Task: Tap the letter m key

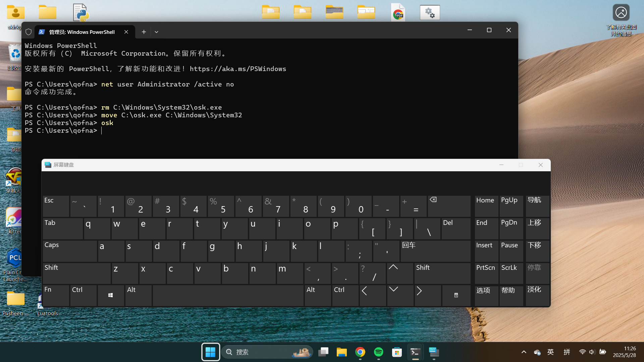Action: [290, 273]
